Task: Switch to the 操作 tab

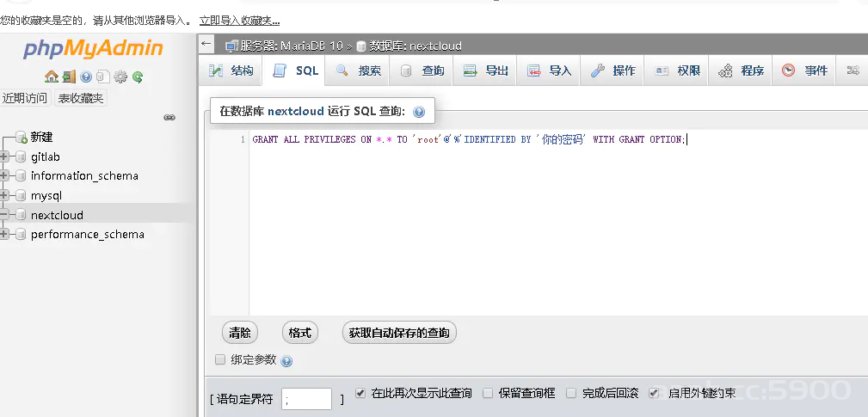Action: [613, 71]
